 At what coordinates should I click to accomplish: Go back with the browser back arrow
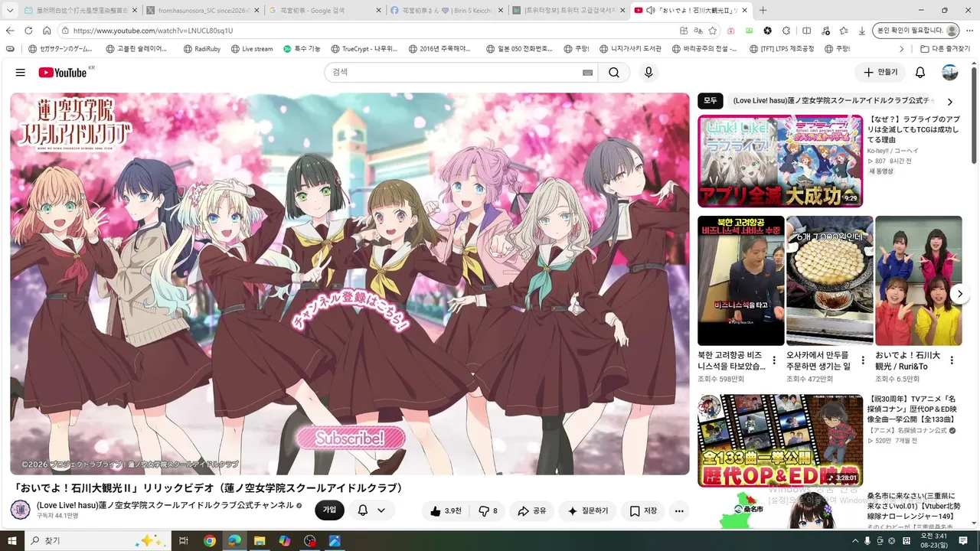[x=10, y=31]
